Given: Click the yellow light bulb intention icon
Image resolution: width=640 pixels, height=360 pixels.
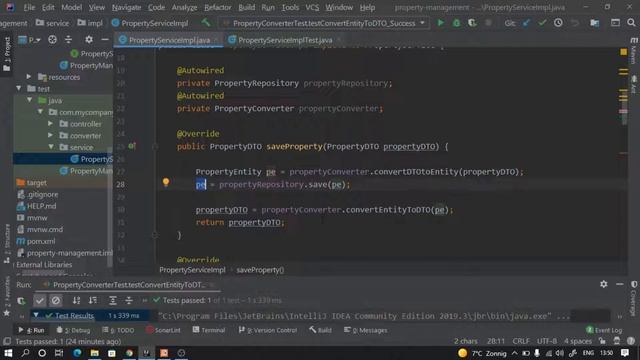Looking at the screenshot, I should 166,182.
